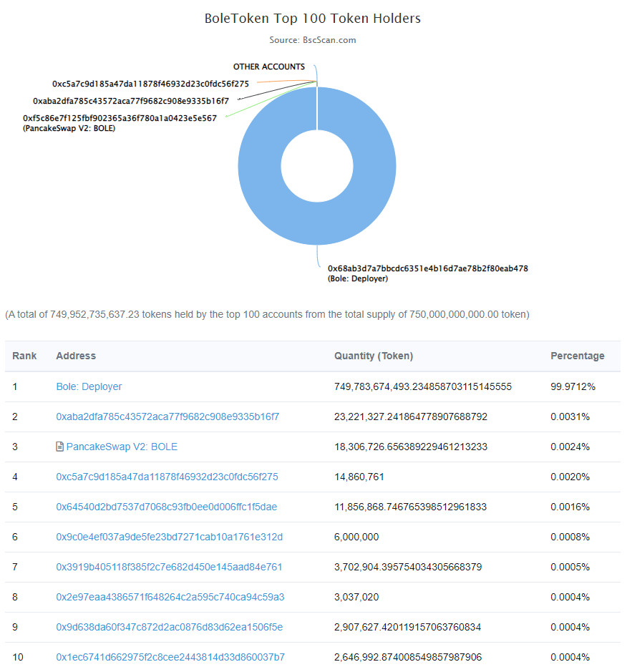The image size is (627, 672).
Task: Click the 0.0031% percentage cell
Action: pyautogui.click(x=570, y=417)
